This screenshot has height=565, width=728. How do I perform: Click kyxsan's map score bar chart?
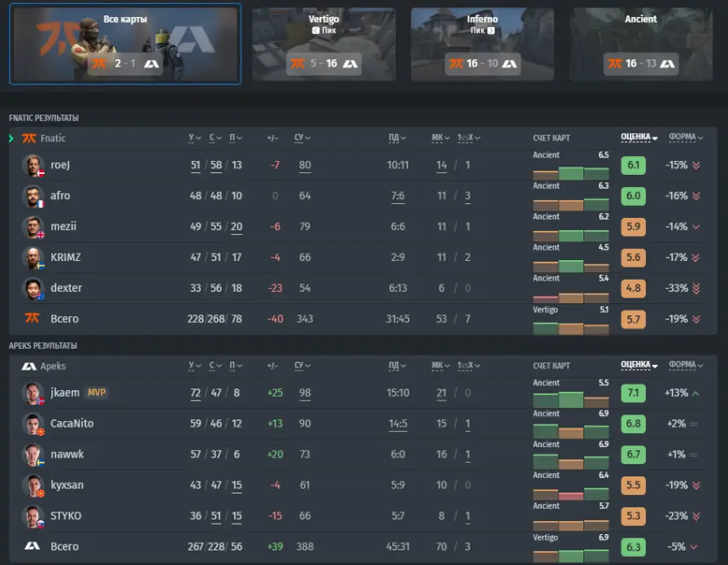[570, 493]
